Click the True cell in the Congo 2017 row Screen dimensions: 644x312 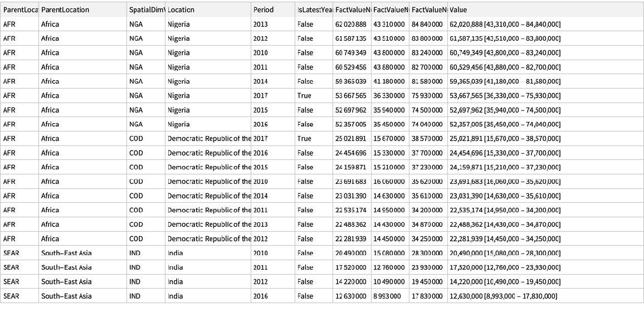coord(305,139)
